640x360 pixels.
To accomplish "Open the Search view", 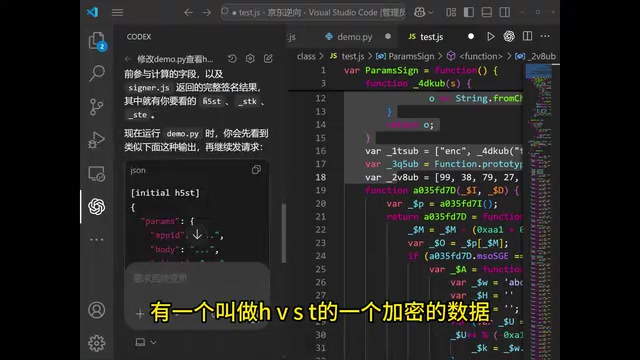I will coord(97,73).
